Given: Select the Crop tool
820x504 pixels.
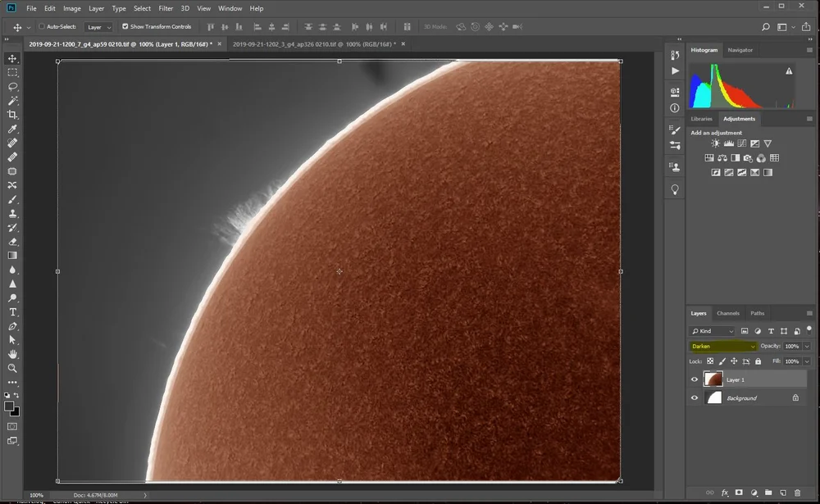Looking at the screenshot, I should coord(12,115).
